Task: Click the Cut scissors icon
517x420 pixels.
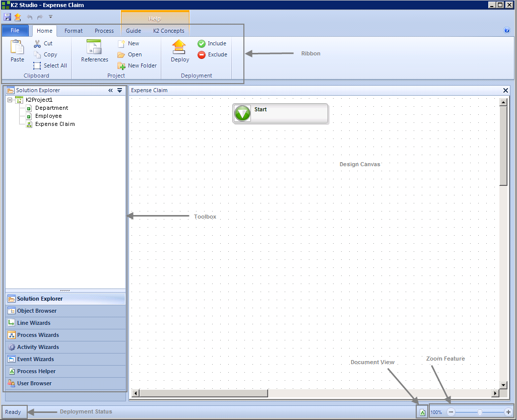Action: coord(37,43)
